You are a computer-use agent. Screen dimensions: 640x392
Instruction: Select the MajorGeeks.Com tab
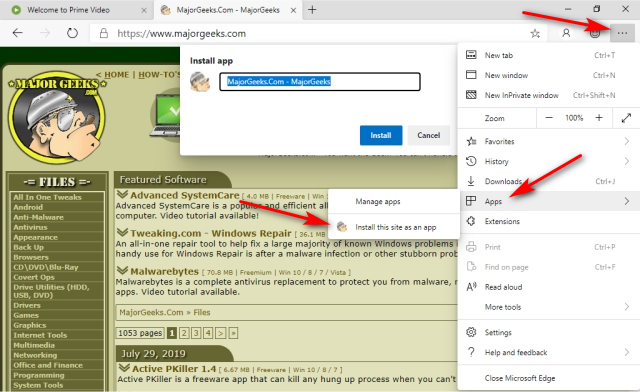228,10
